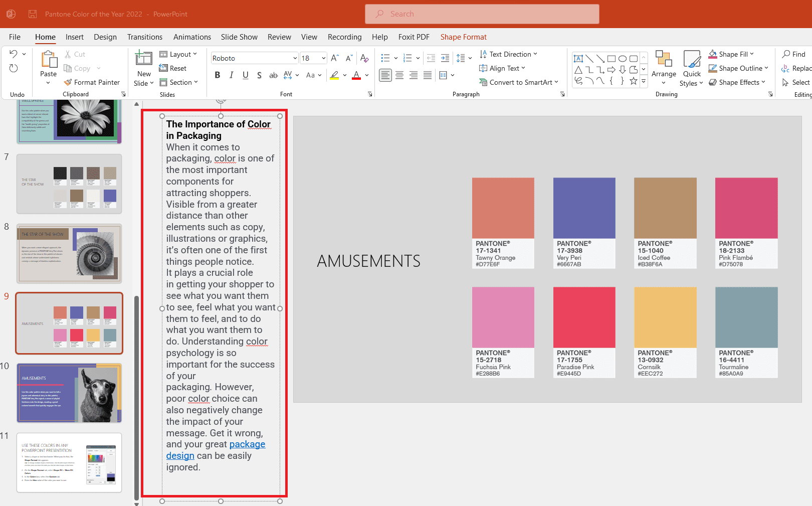Align the paragraph to the right
The width and height of the screenshot is (812, 506).
coord(414,75)
